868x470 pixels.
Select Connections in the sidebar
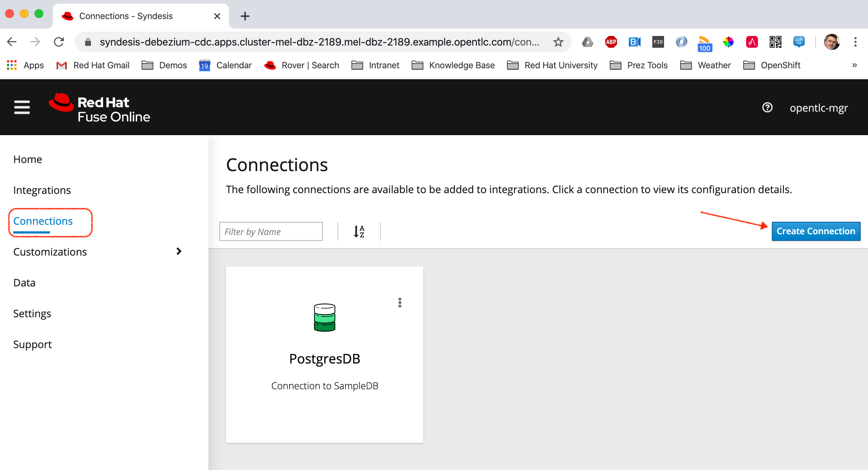click(43, 221)
